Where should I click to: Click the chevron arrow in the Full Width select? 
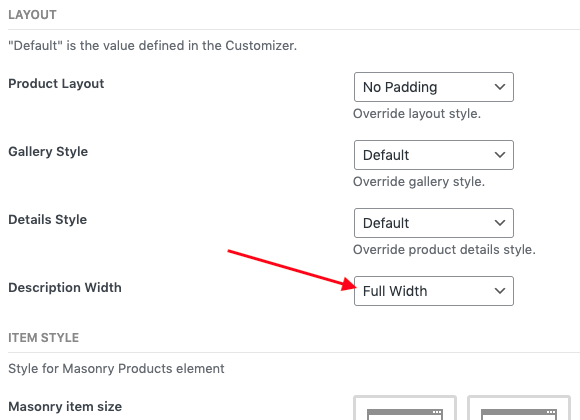coord(500,291)
